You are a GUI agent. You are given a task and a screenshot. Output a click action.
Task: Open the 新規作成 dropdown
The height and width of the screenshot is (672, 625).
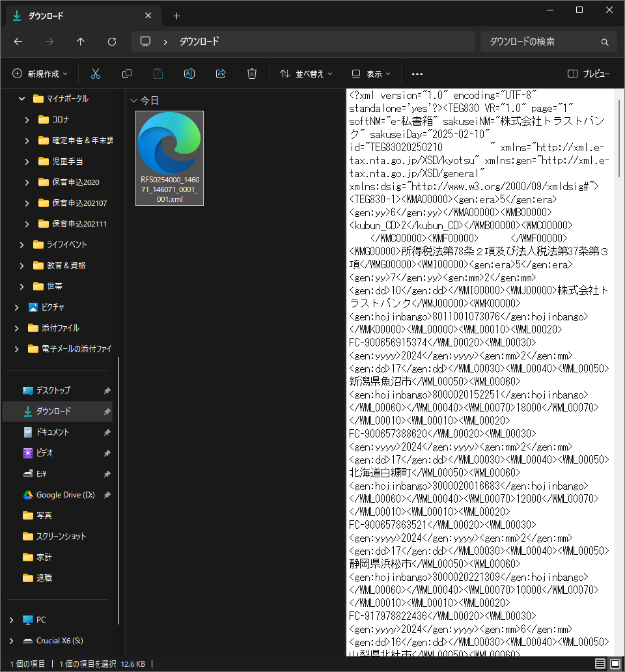[x=40, y=74]
